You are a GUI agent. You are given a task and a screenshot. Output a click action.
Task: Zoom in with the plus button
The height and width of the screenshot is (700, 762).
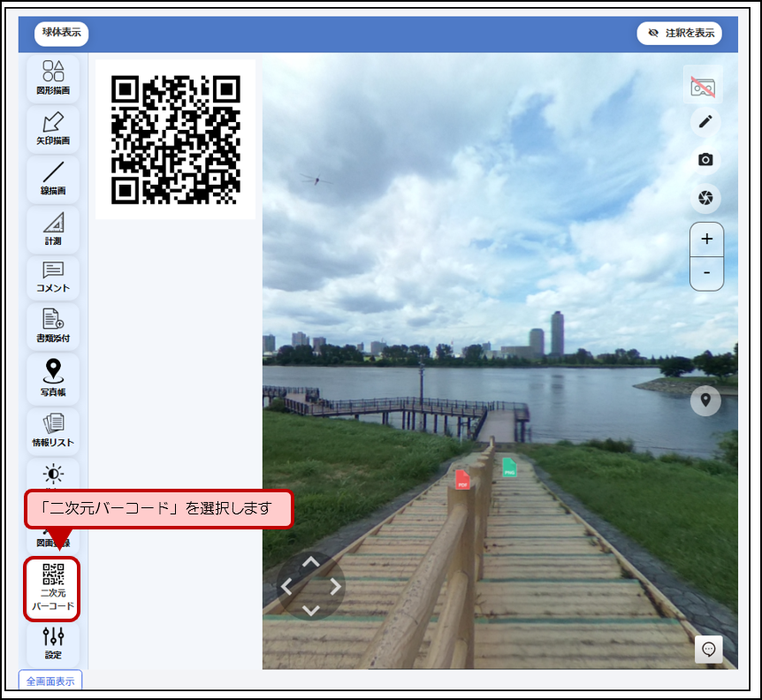click(707, 239)
